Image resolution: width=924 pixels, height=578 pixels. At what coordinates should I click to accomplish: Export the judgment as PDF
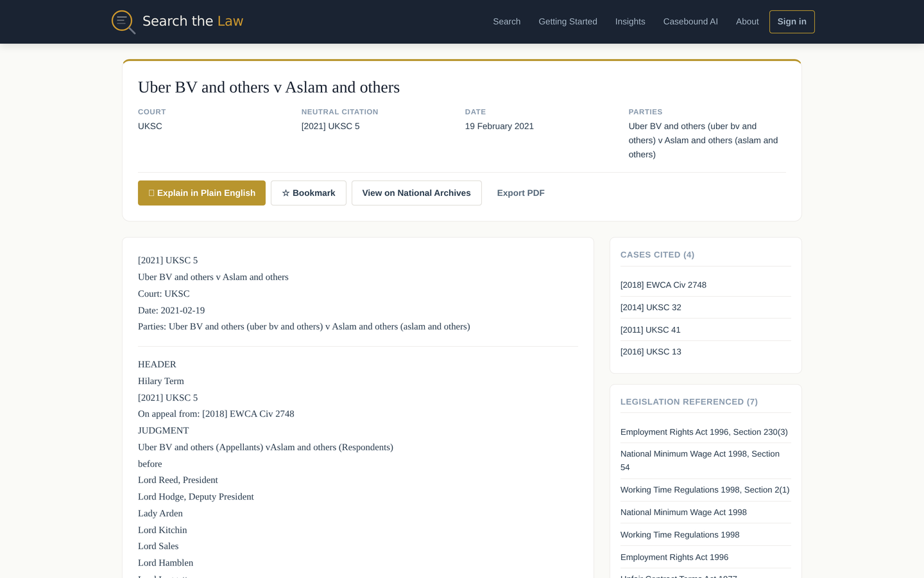click(520, 193)
